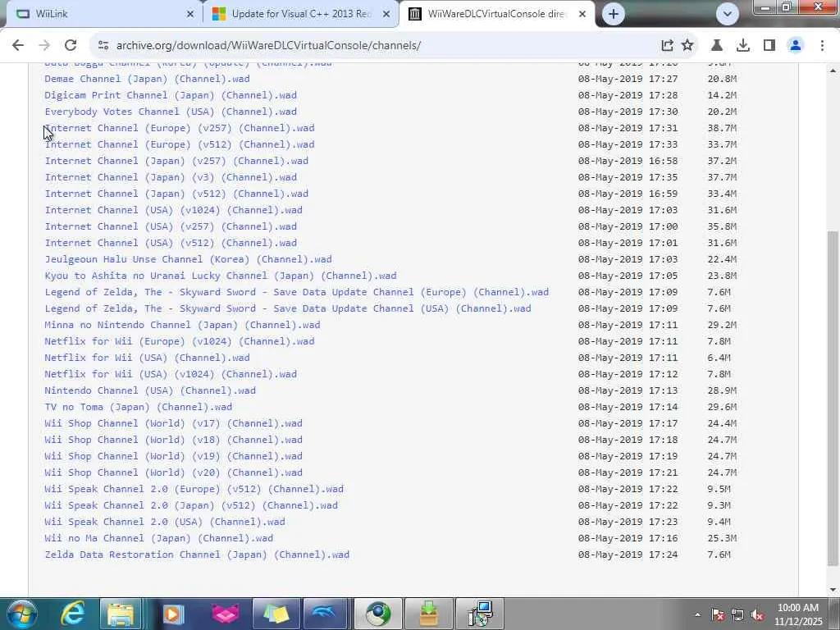Viewport: 840px width, 630px height.
Task: Open a new tab with plus button
Action: pos(614,14)
